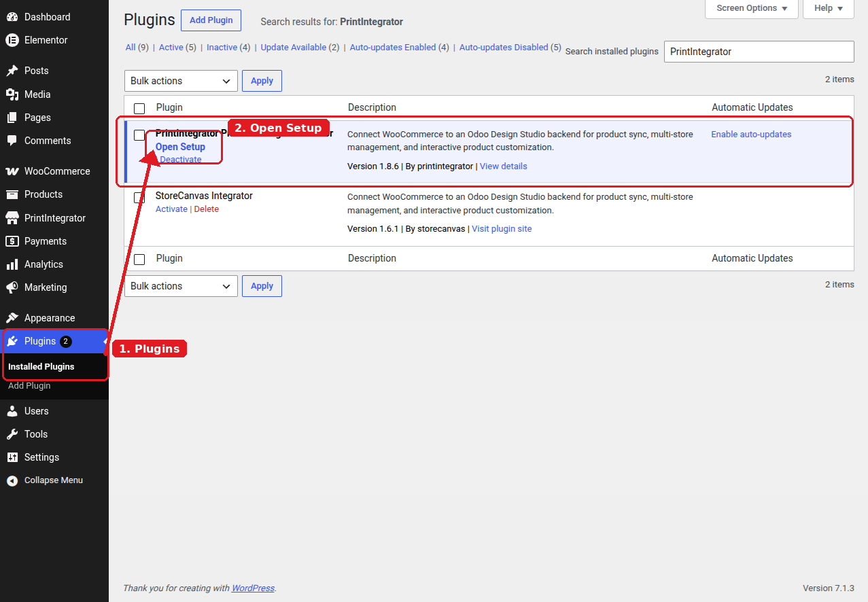The width and height of the screenshot is (868, 602).
Task: Click the PrintIntegrator store icon in sidebar
Action: coord(12,218)
